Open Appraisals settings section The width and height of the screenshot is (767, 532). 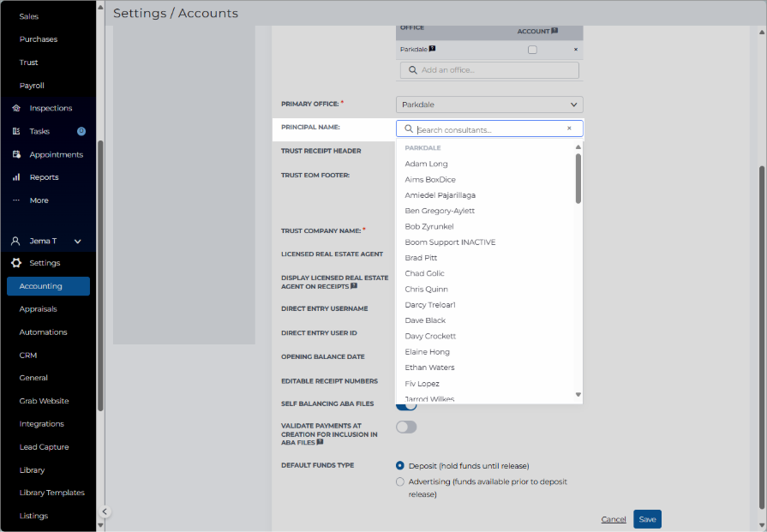click(39, 309)
